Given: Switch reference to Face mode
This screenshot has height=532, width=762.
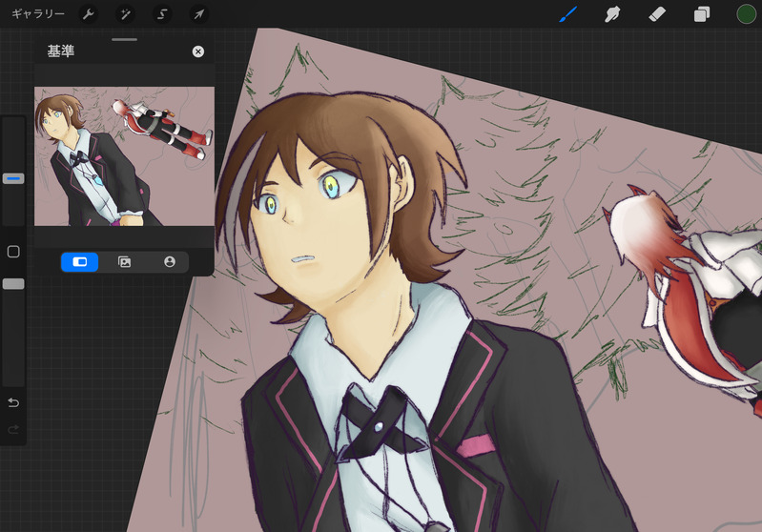Looking at the screenshot, I should (169, 262).
